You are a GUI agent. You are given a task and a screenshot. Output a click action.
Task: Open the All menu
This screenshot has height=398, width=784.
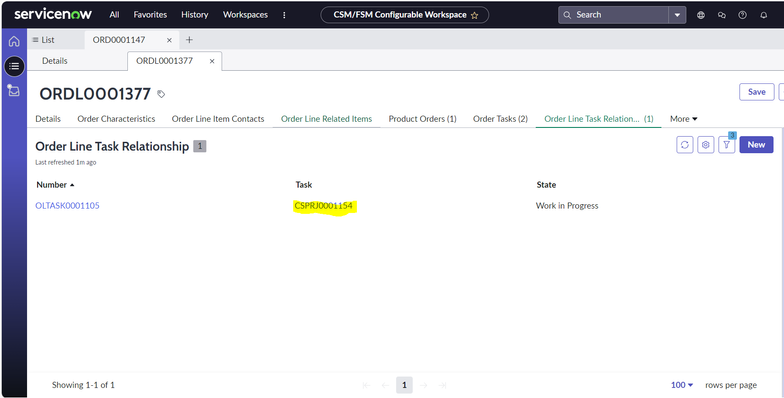(x=114, y=14)
